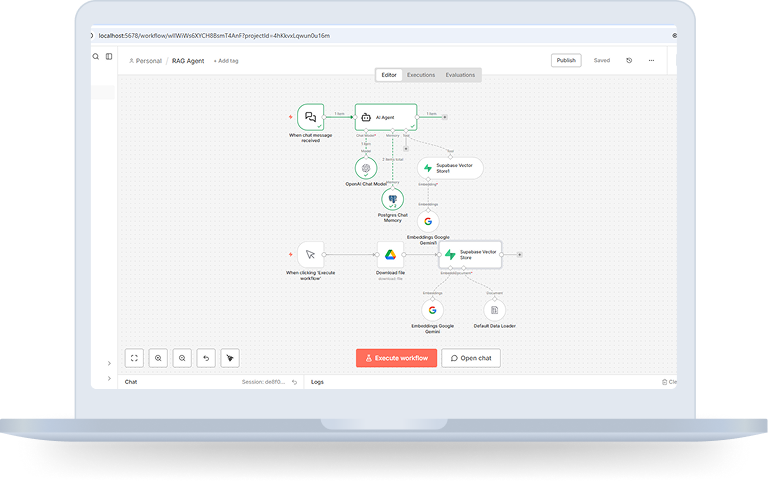The image size is (768, 484).
Task: Click the zoom to fit canvas icon
Action: click(134, 357)
